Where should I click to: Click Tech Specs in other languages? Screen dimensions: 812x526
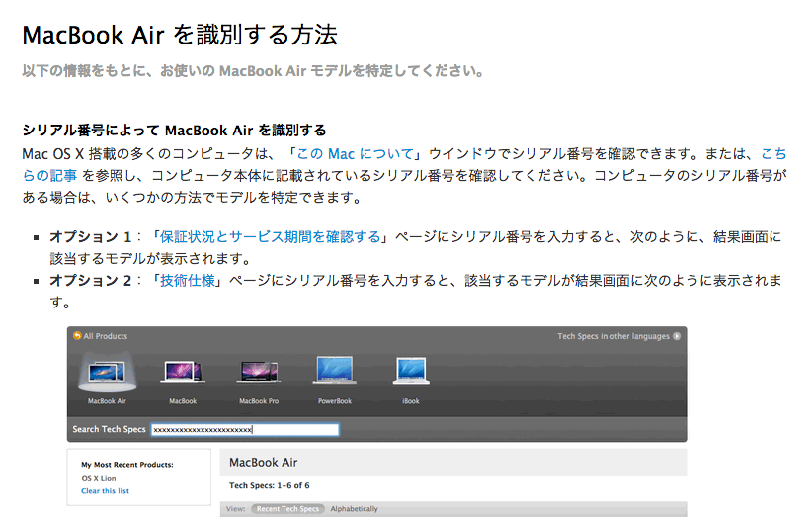pyautogui.click(x=613, y=336)
